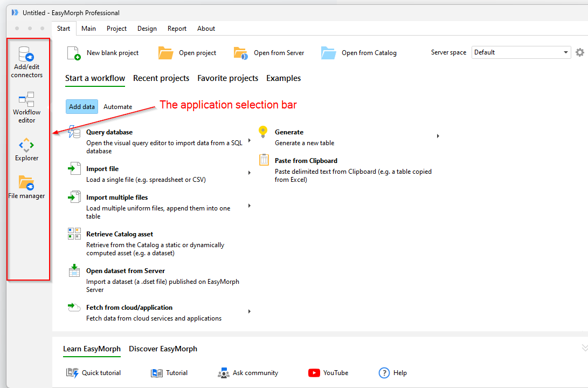Viewport: 588px width, 388px height.
Task: Click the Query database heading
Action: coord(109,132)
